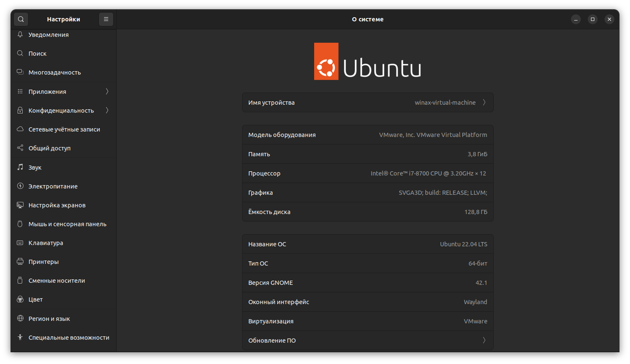630x364 pixels.
Task: Select Клавиатура in the sidebar
Action: coord(63,243)
